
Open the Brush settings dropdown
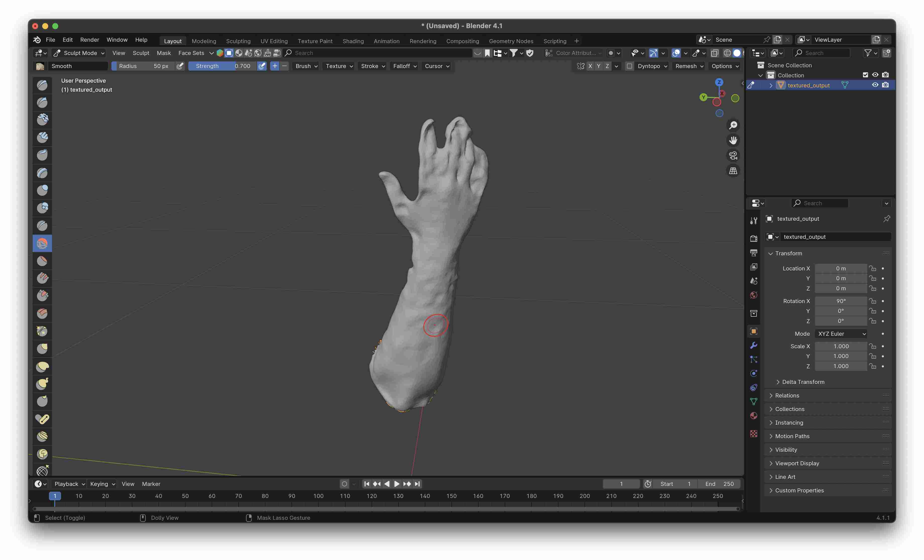(306, 66)
